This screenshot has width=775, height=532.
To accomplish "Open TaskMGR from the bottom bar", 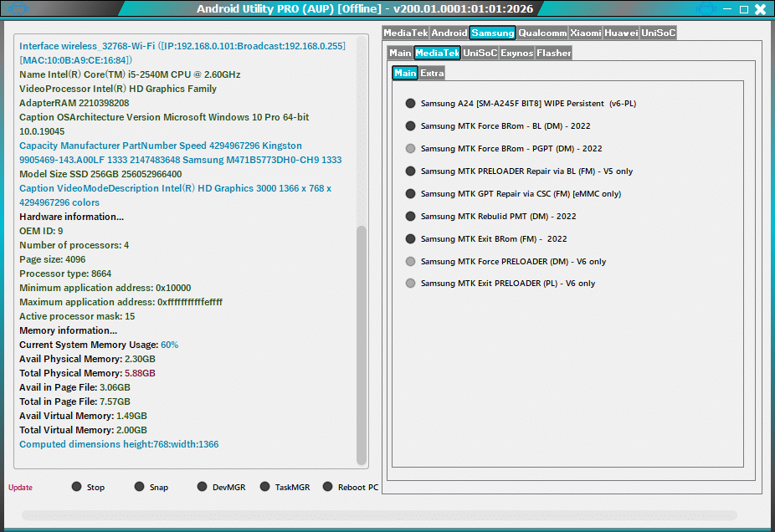I will (264, 487).
